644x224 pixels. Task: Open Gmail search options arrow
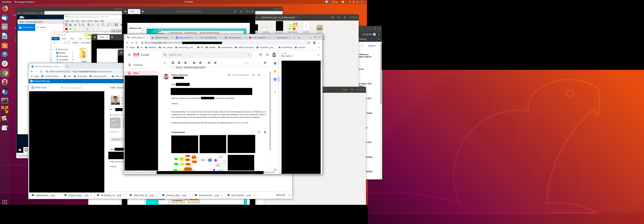[x=249, y=55]
